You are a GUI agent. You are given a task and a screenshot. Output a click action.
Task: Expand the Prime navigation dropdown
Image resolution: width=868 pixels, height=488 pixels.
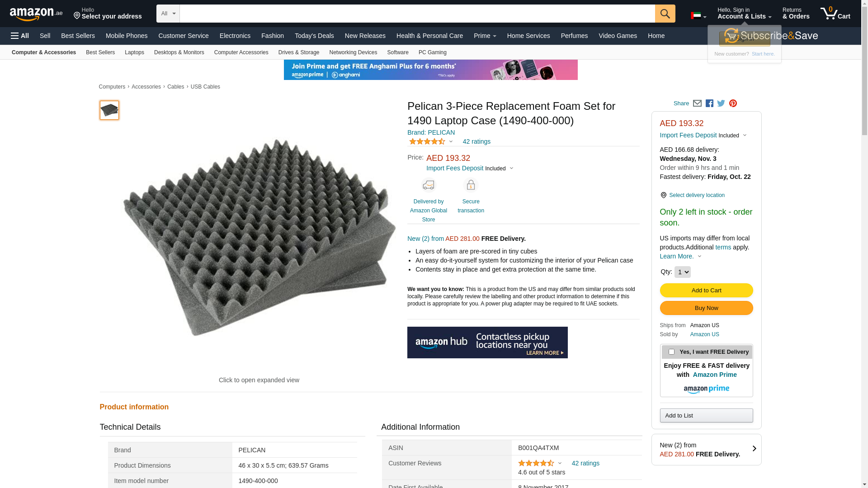(x=485, y=36)
